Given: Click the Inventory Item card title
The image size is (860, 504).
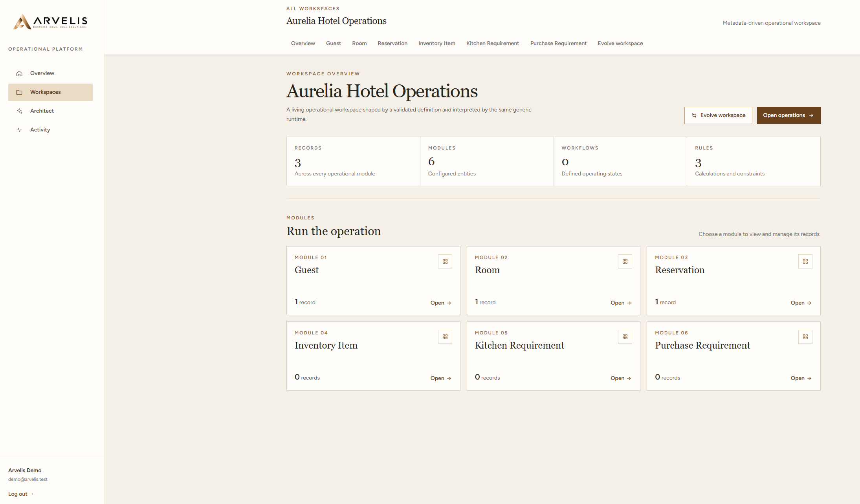Looking at the screenshot, I should point(326,345).
